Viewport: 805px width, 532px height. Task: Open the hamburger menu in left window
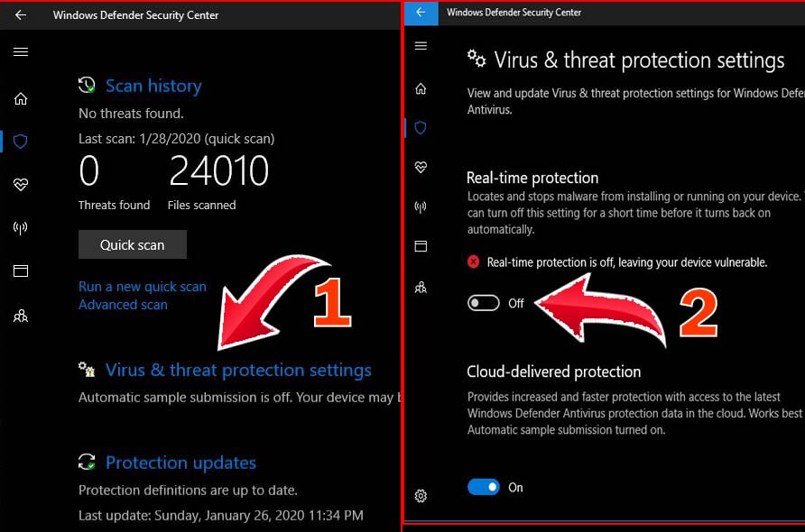21,52
